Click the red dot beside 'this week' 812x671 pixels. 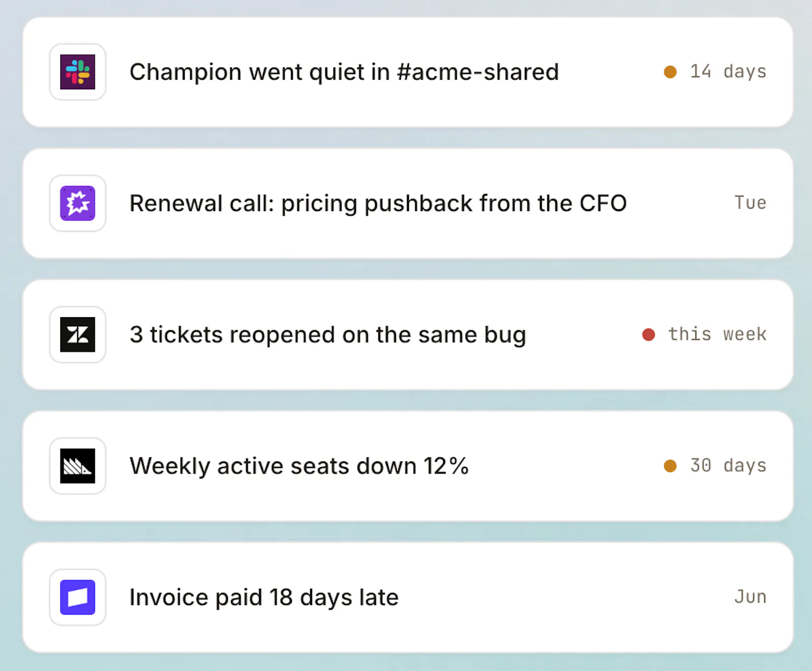(648, 334)
